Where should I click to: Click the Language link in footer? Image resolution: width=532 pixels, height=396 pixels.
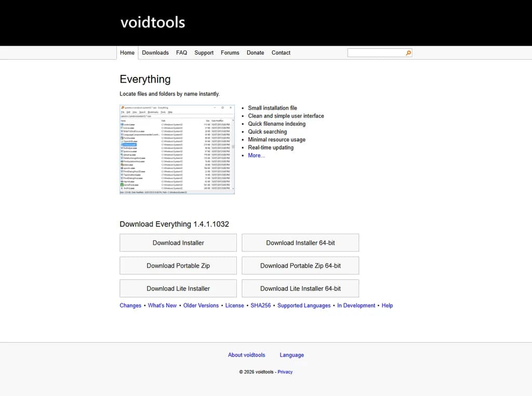[x=291, y=355]
